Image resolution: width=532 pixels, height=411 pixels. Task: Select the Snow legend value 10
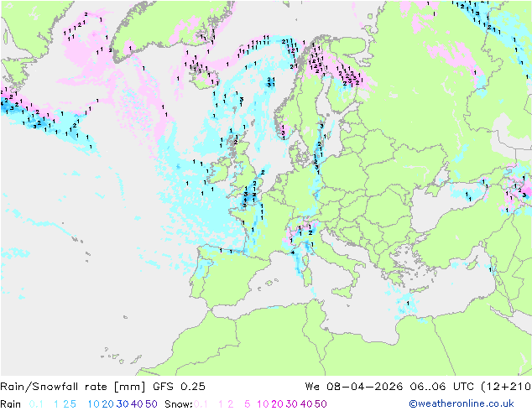(x=263, y=404)
